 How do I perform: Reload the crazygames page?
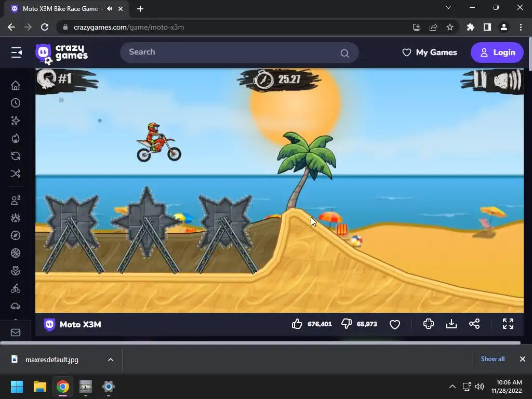pyautogui.click(x=45, y=27)
